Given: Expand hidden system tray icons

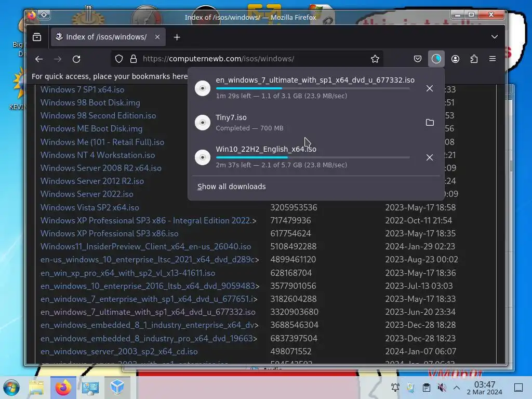Looking at the screenshot, I should [457, 388].
